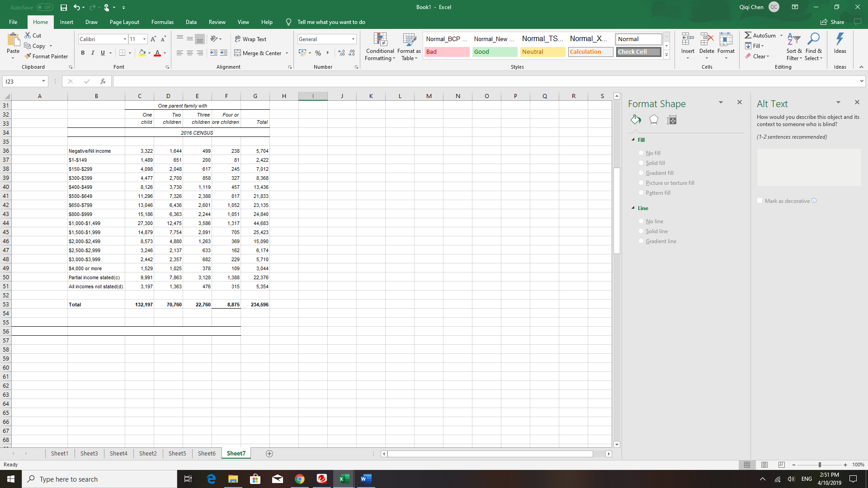Click the Fill & Line paint bucket icon

tap(636, 120)
